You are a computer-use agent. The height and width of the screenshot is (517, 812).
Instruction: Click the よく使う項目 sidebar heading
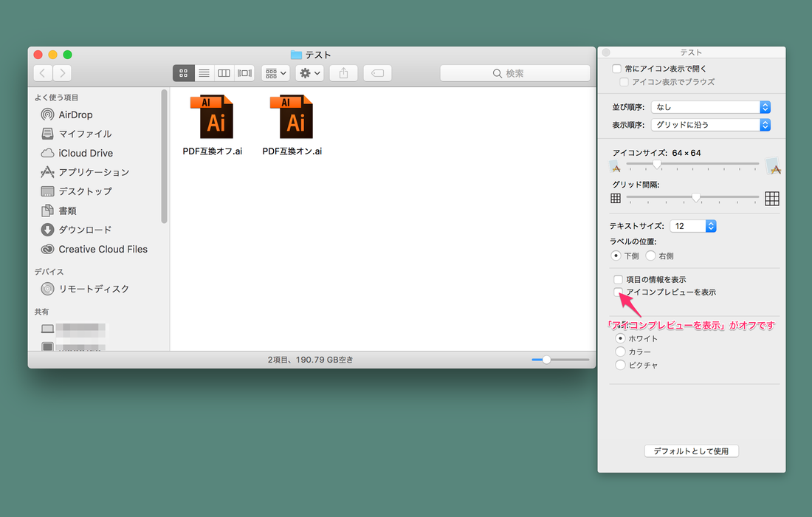[x=56, y=97]
